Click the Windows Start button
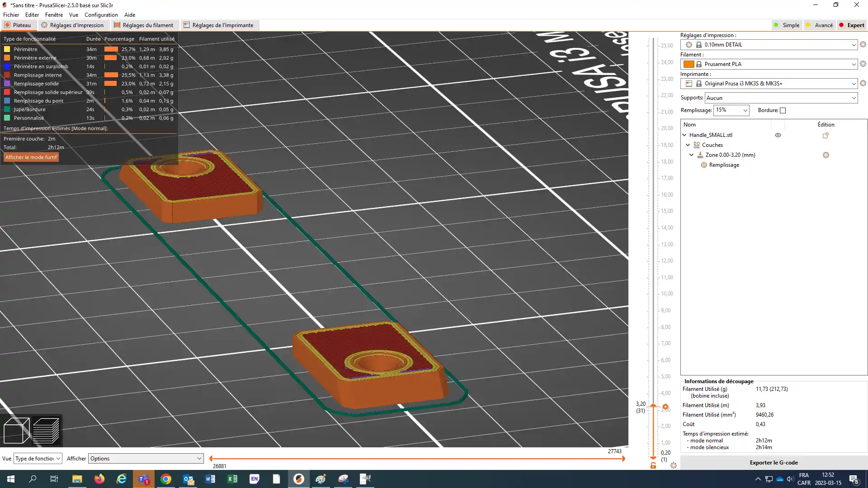 coord(11,479)
